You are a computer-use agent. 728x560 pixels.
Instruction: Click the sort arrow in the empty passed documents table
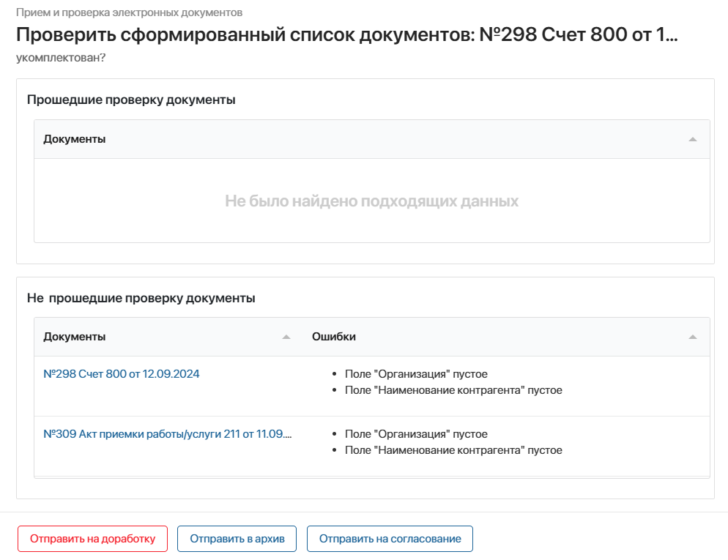coord(693,139)
